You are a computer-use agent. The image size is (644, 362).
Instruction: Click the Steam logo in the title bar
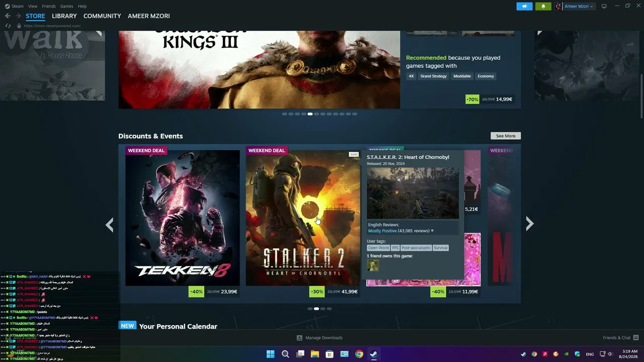[x=7, y=6]
